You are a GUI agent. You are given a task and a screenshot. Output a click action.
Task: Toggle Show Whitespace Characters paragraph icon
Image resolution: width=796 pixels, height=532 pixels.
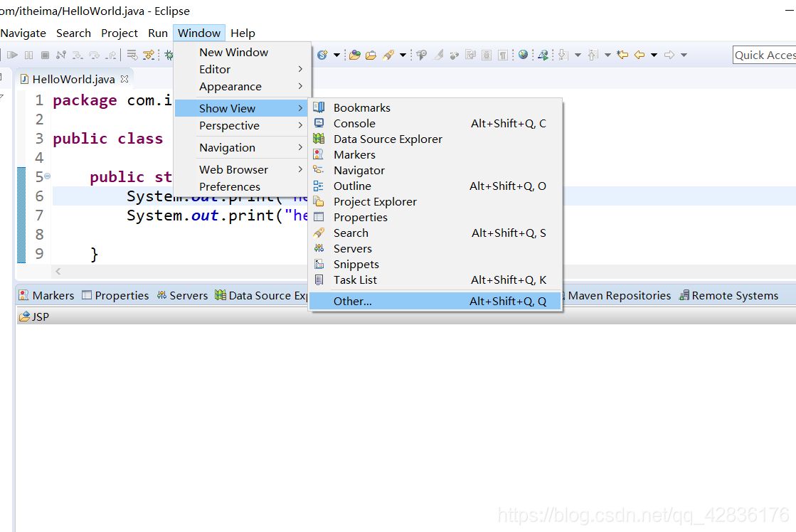[x=503, y=55]
